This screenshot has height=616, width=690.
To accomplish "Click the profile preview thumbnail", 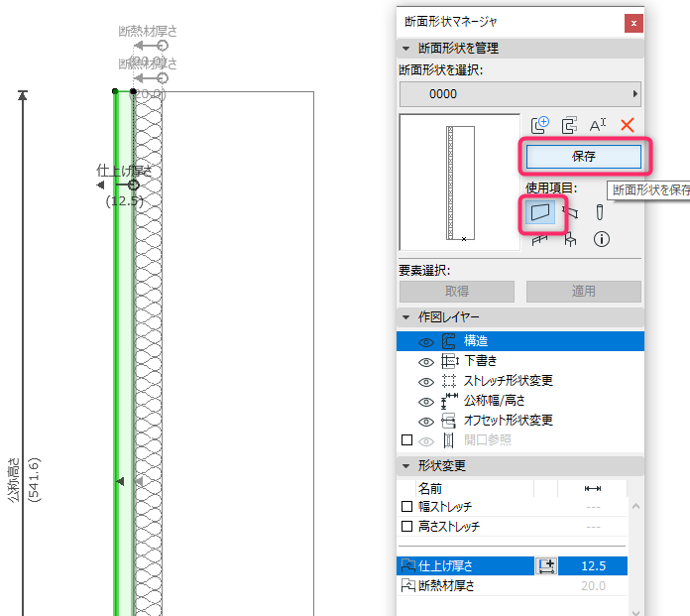I will 460,183.
